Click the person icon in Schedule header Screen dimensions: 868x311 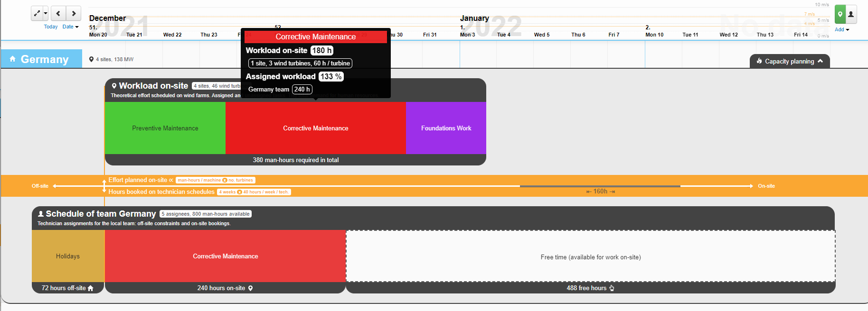point(41,214)
